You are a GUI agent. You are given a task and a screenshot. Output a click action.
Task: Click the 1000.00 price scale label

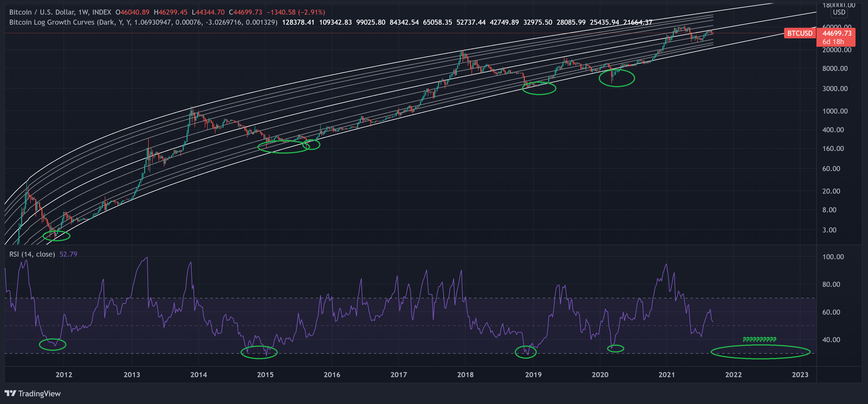(x=835, y=111)
